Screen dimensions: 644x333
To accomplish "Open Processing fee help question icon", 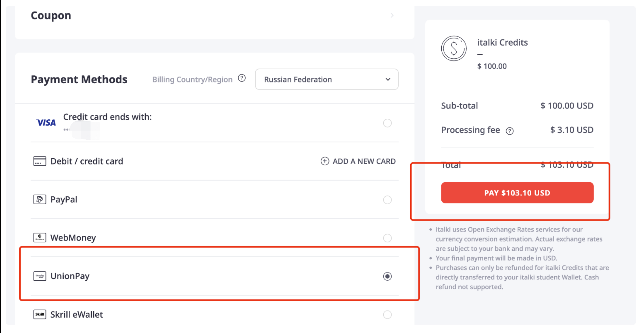I will [x=510, y=131].
